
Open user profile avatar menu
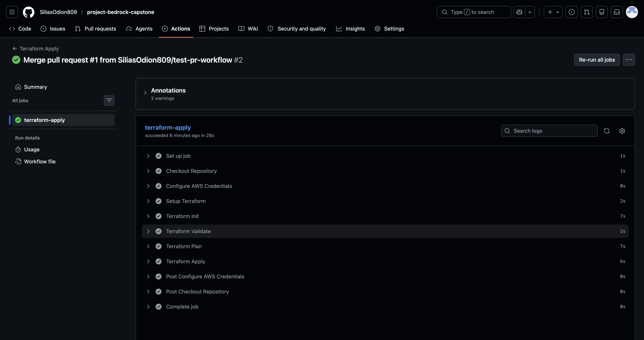[x=632, y=12]
